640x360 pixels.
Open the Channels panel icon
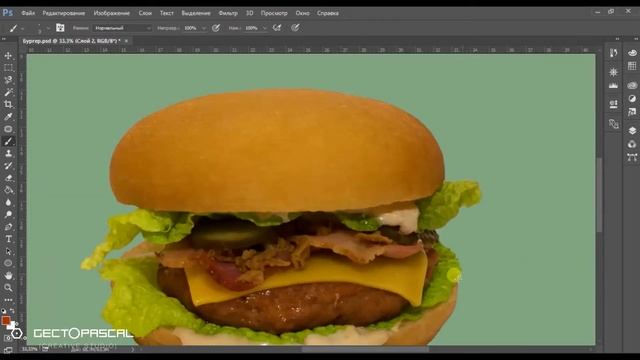[632, 144]
